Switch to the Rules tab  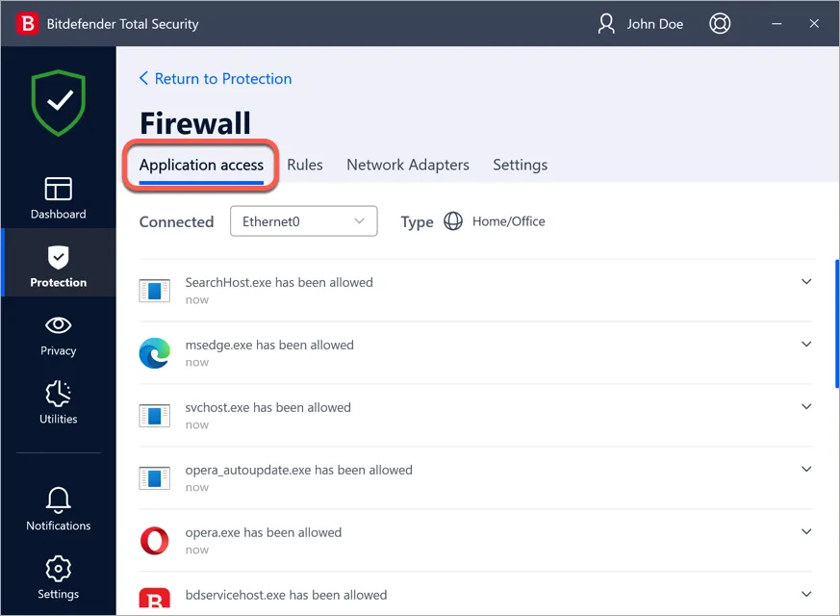pos(305,165)
